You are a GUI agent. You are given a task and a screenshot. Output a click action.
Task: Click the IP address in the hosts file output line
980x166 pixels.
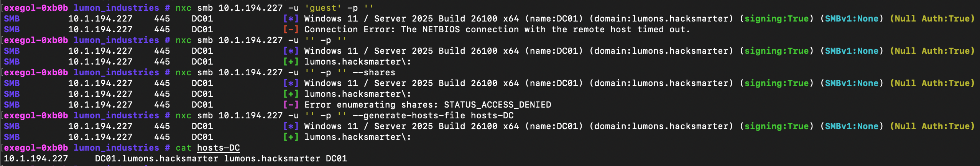click(x=36, y=159)
